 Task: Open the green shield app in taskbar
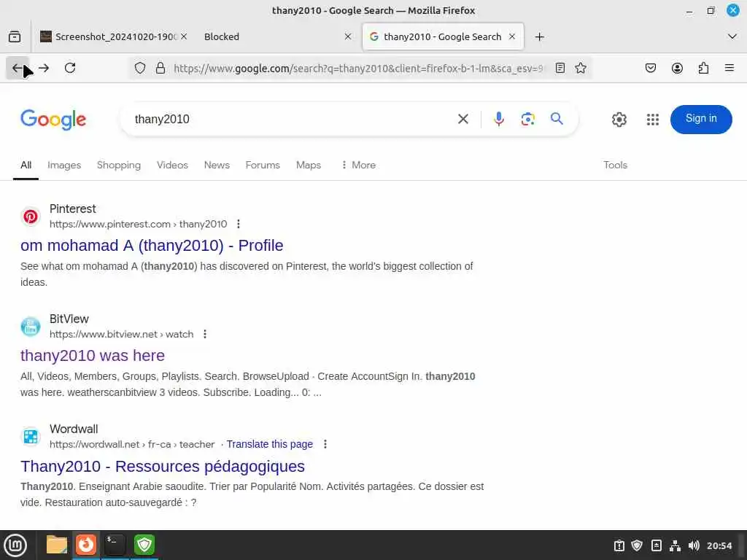click(x=144, y=545)
